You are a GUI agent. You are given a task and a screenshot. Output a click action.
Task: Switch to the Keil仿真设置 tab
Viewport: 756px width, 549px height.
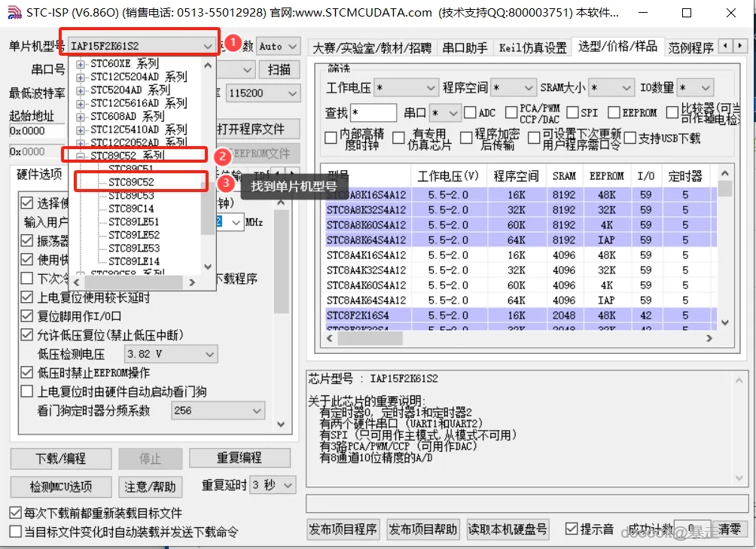pos(533,47)
